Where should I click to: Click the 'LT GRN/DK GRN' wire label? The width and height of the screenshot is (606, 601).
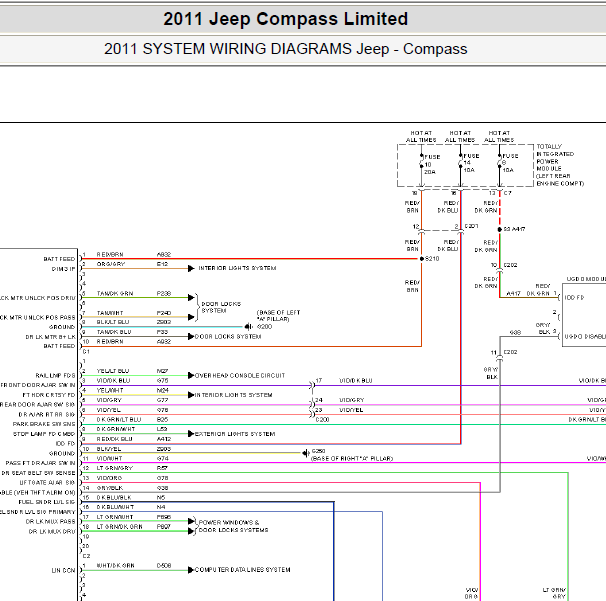click(x=119, y=527)
